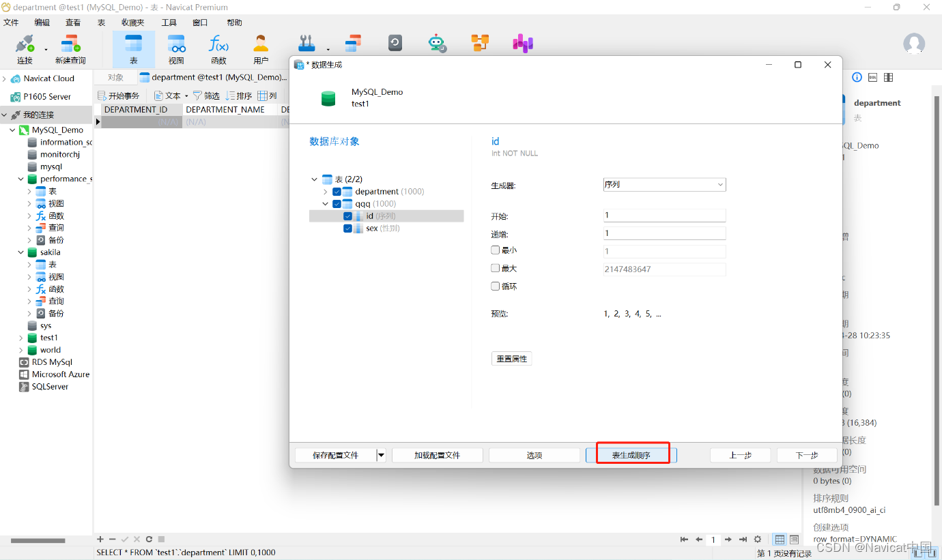The width and height of the screenshot is (942, 560).
Task: Click the 加载配置文件 button
Action: pyautogui.click(x=438, y=455)
